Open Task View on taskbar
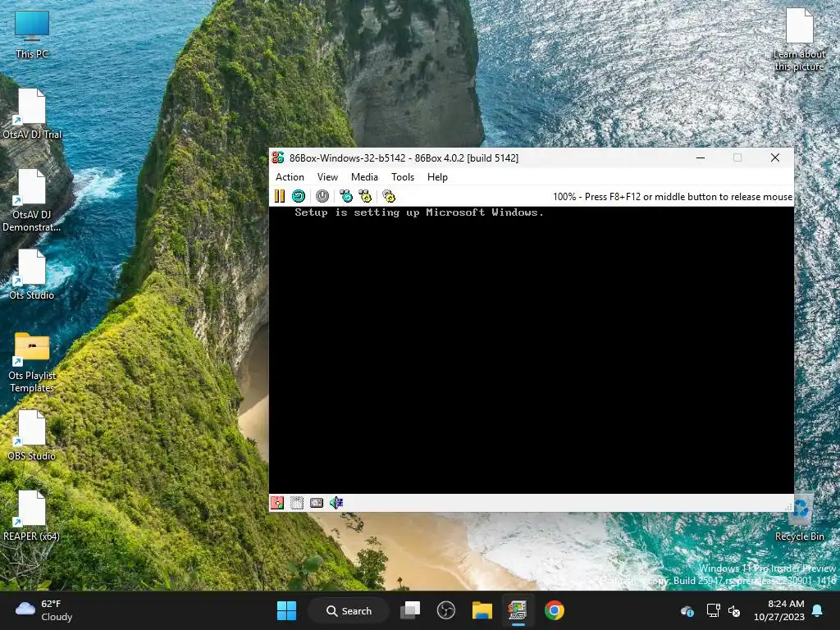 click(x=411, y=610)
